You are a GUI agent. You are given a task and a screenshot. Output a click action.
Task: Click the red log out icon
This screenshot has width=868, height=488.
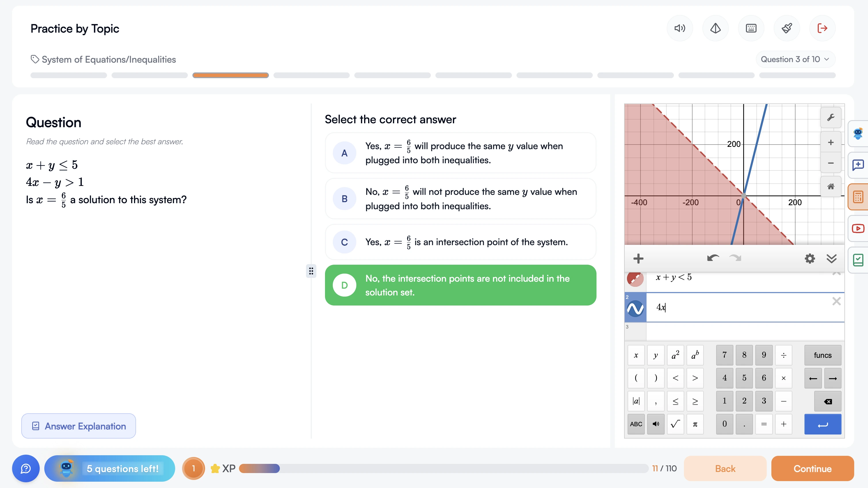pyautogui.click(x=823, y=28)
